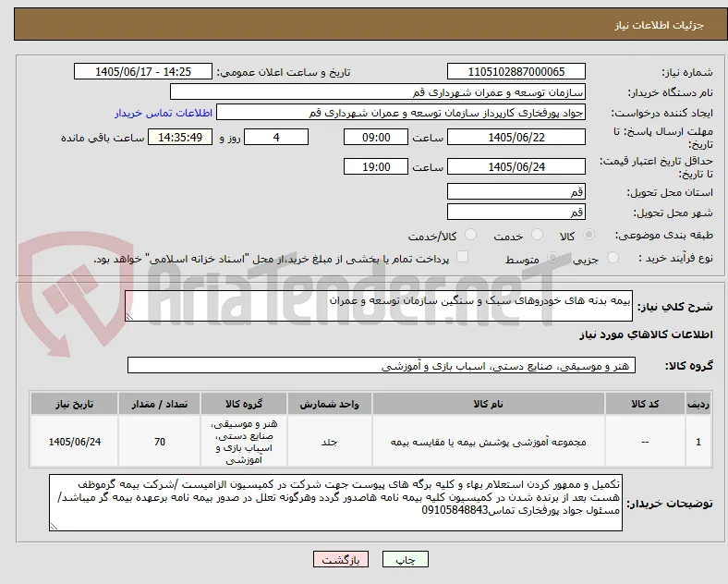Screen dimensions: 728x584
Task: Click the گروه کالا goods group field
Action: [x=382, y=365]
